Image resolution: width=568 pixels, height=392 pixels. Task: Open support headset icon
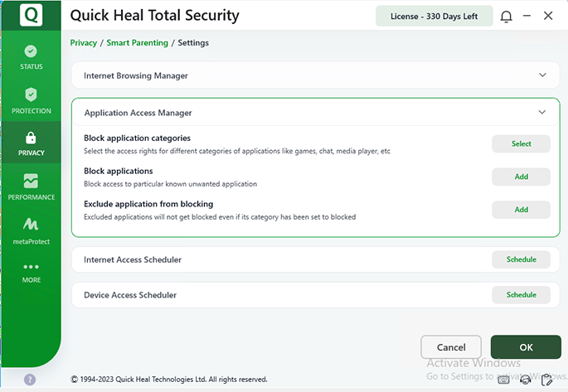[525, 380]
